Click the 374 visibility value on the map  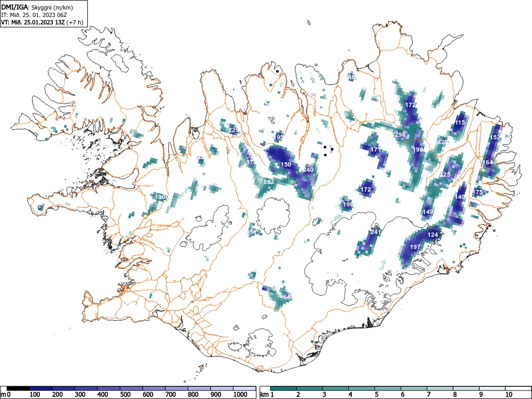(x=251, y=162)
